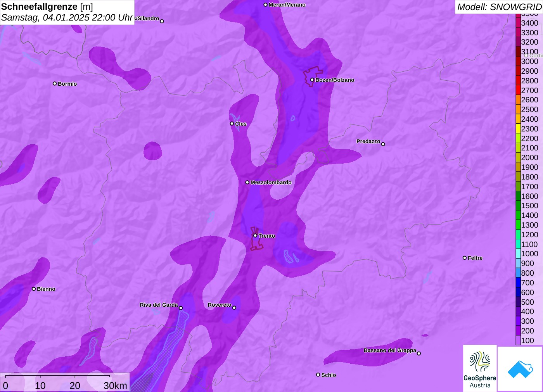Select the Riva del Garda marker dot
Viewport: 543px width, 392px height.
tap(181, 308)
